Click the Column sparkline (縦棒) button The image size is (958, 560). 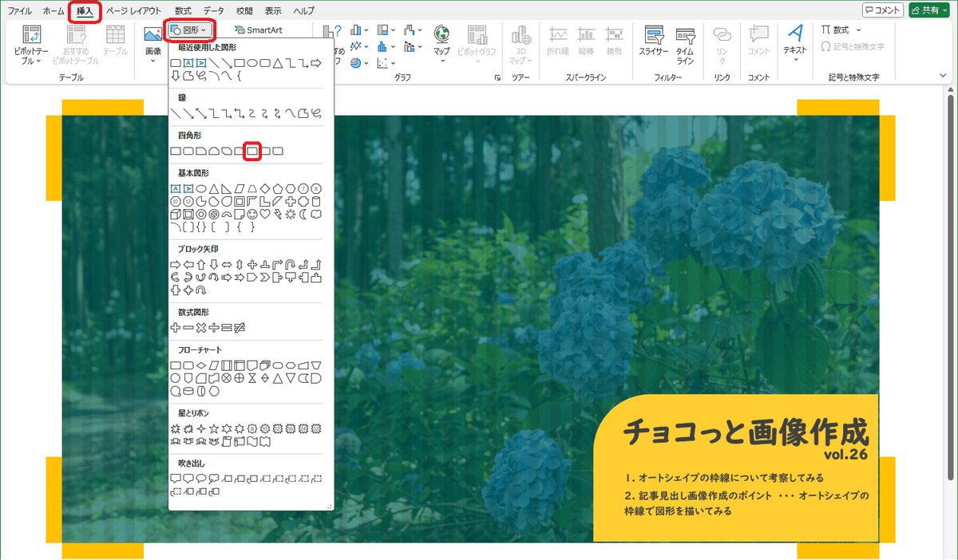click(x=587, y=41)
